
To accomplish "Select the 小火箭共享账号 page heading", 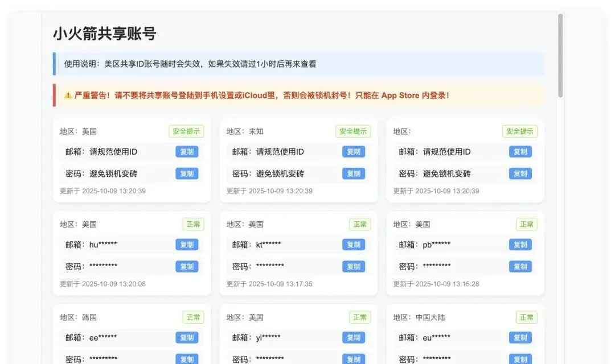I will coord(105,34).
